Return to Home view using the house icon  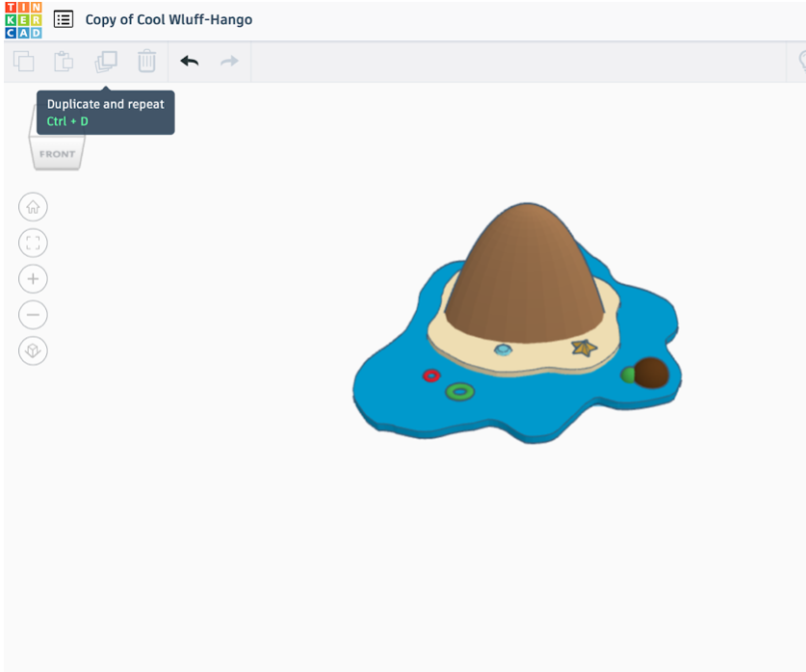[x=33, y=206]
